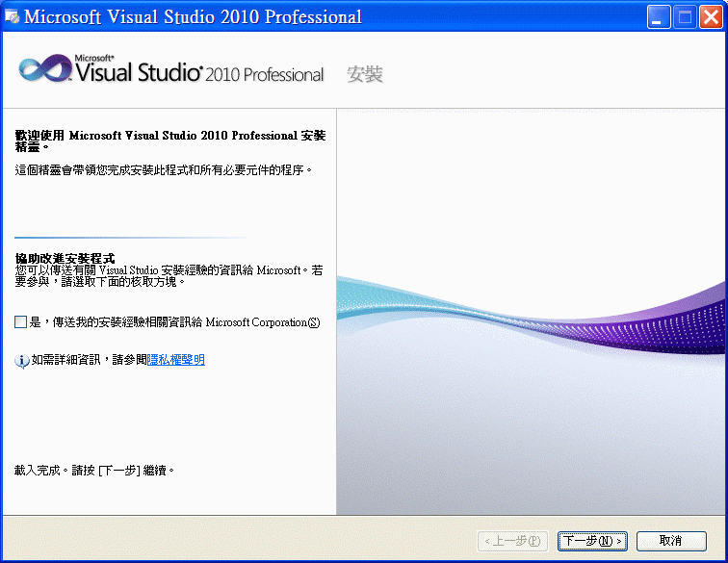
Task: Click the 這個精靈會帶領您 description text
Action: click(x=164, y=170)
